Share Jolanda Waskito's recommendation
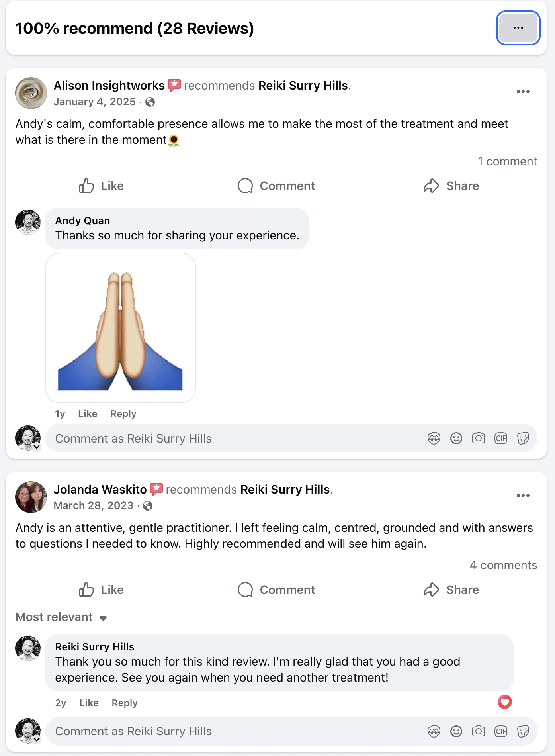The image size is (555, 756). tap(451, 590)
